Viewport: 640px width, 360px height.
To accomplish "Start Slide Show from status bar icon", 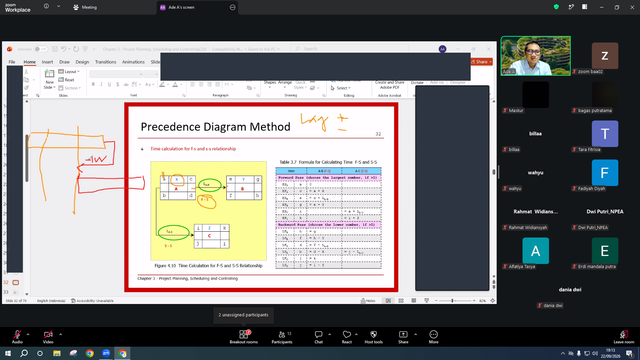I will pos(427,301).
